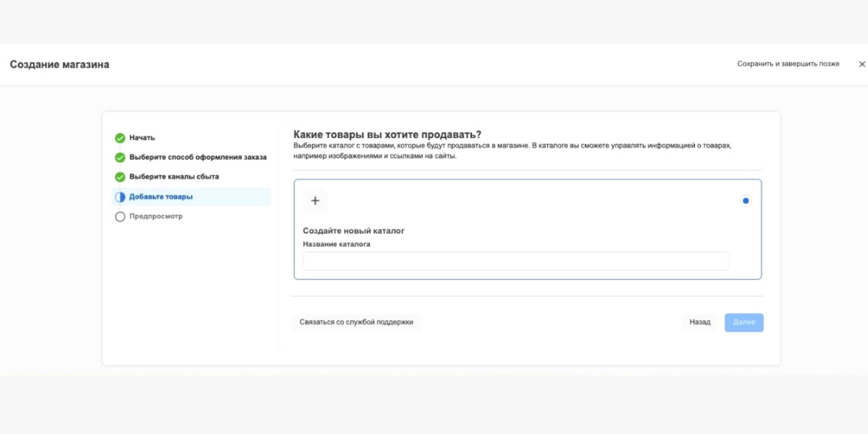Focus the Название каталога input field
The height and width of the screenshot is (434, 868).
click(x=516, y=261)
